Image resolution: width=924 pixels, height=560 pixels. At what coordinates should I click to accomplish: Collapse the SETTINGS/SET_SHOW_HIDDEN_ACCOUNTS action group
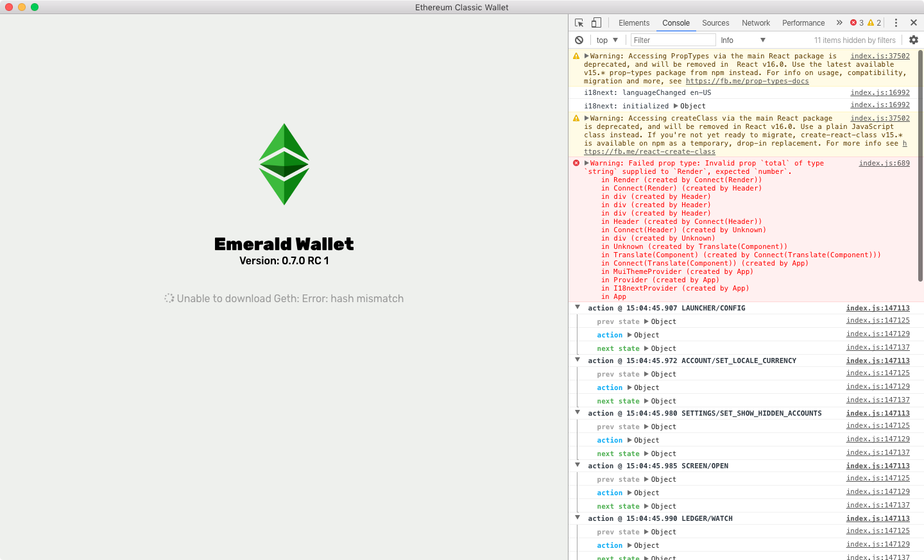coord(577,412)
